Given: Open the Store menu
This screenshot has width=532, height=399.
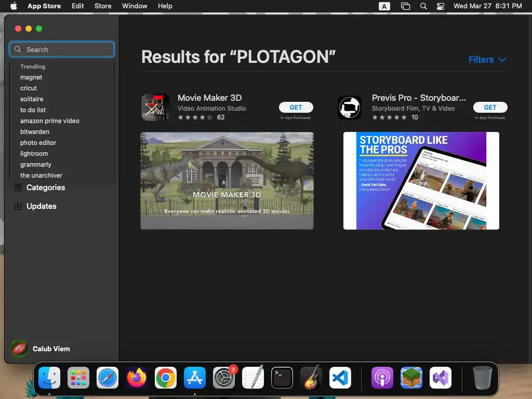Looking at the screenshot, I should (103, 6).
